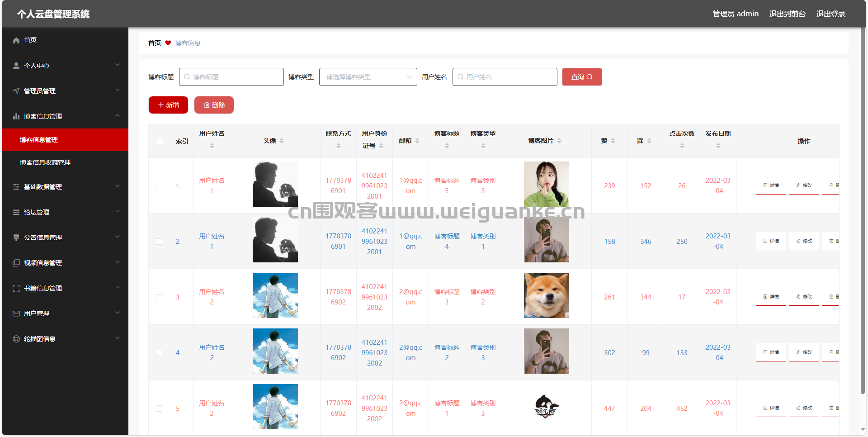
Task: Focus the 用户姓名 search input
Action: pyautogui.click(x=505, y=77)
